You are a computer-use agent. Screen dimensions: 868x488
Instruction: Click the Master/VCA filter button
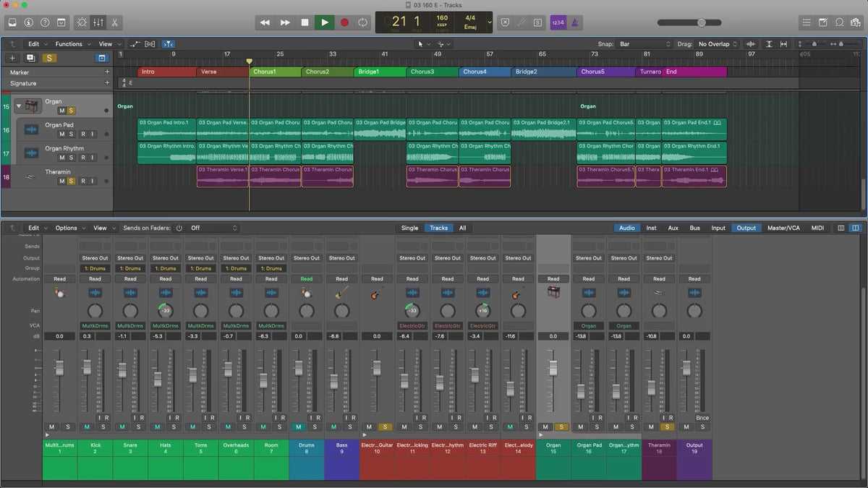coord(784,228)
